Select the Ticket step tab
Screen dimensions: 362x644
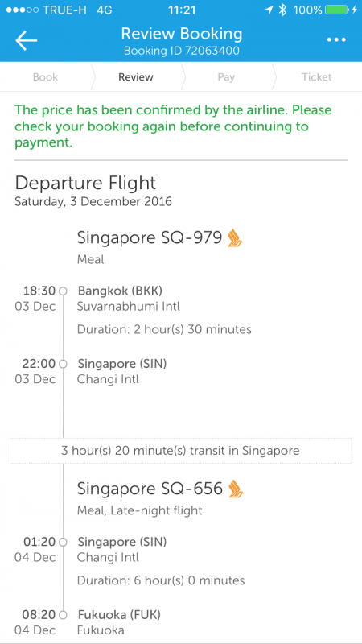click(316, 76)
